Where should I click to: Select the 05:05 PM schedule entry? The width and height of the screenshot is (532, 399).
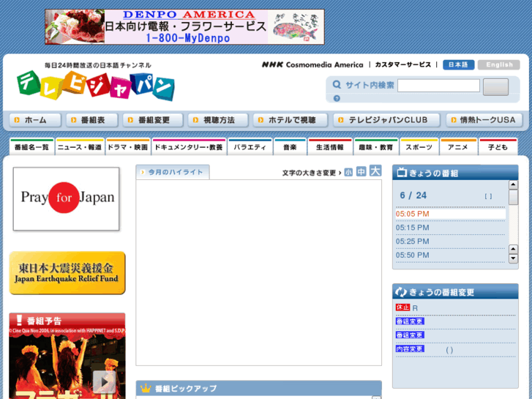[450, 214]
